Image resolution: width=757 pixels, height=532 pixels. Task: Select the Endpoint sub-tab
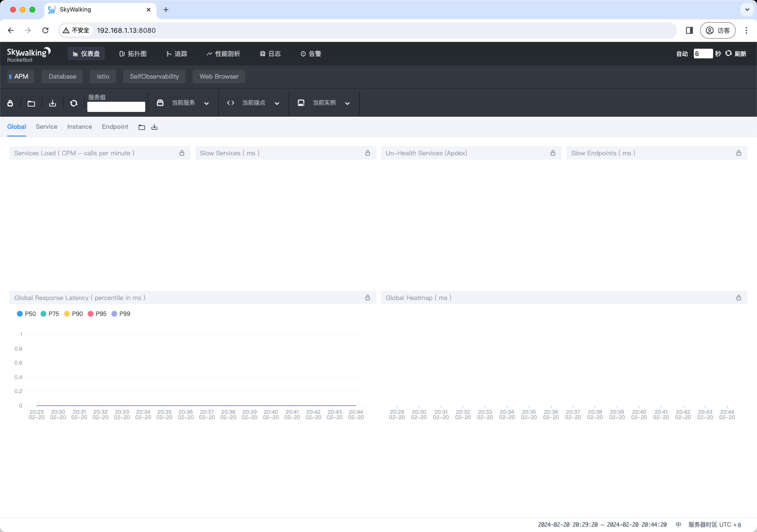pyautogui.click(x=115, y=126)
